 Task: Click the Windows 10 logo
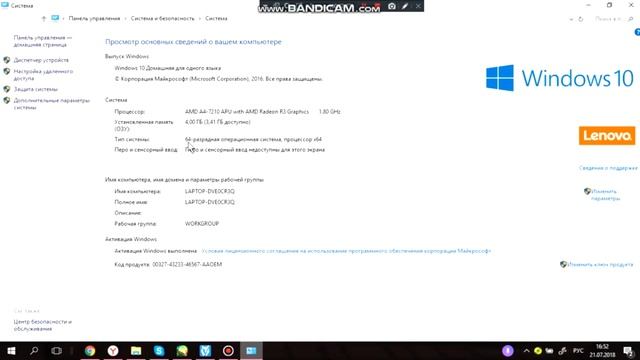pos(560,78)
